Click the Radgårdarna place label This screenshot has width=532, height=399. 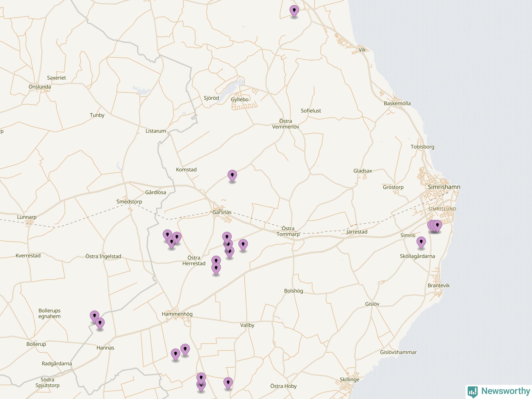click(57, 364)
